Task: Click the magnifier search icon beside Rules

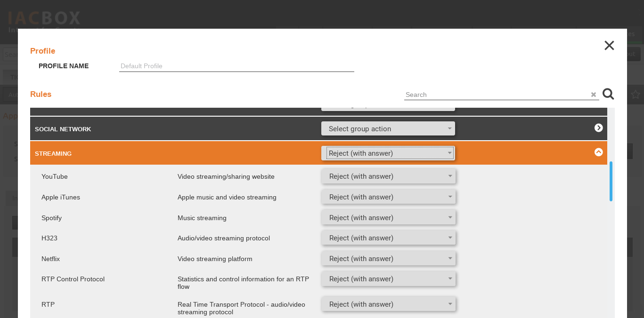Action: 608,94
